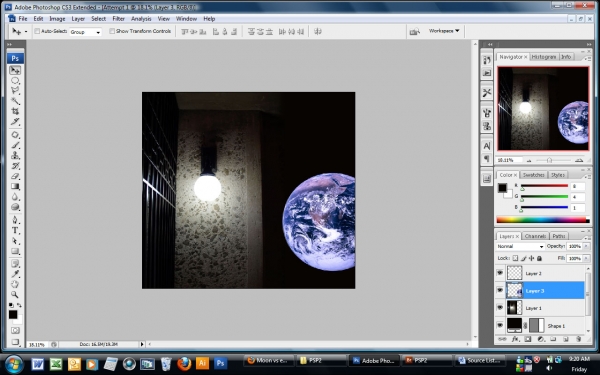Image resolution: width=600 pixels, height=375 pixels.
Task: Click the Windows Start button
Action: pos(14,363)
